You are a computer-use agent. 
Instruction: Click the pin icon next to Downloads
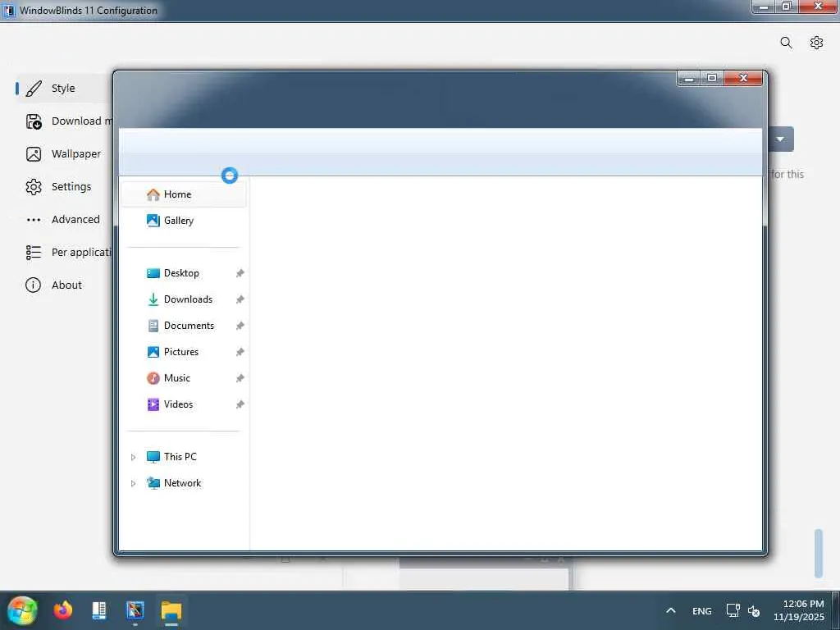point(240,299)
